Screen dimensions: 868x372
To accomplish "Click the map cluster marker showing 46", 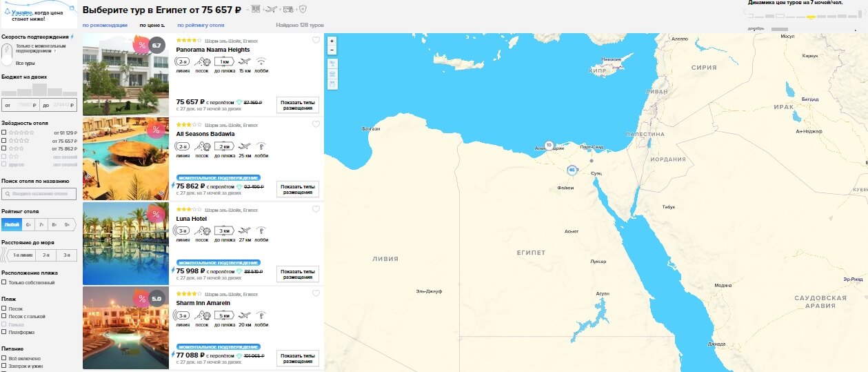I will coord(572,170).
